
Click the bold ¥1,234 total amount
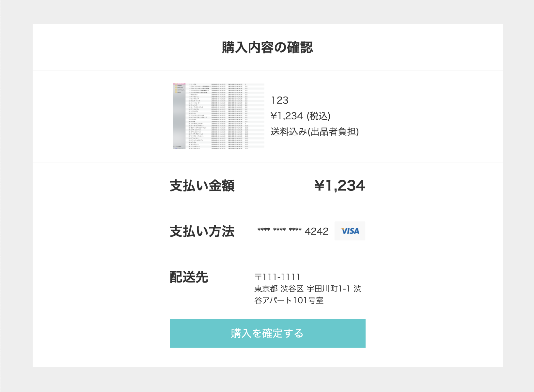[340, 186]
